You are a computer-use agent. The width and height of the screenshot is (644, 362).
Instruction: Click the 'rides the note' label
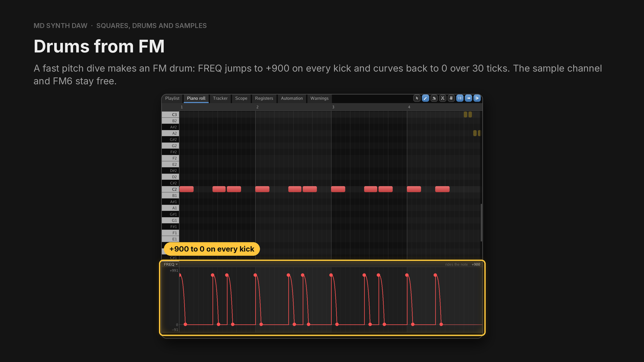point(456,264)
